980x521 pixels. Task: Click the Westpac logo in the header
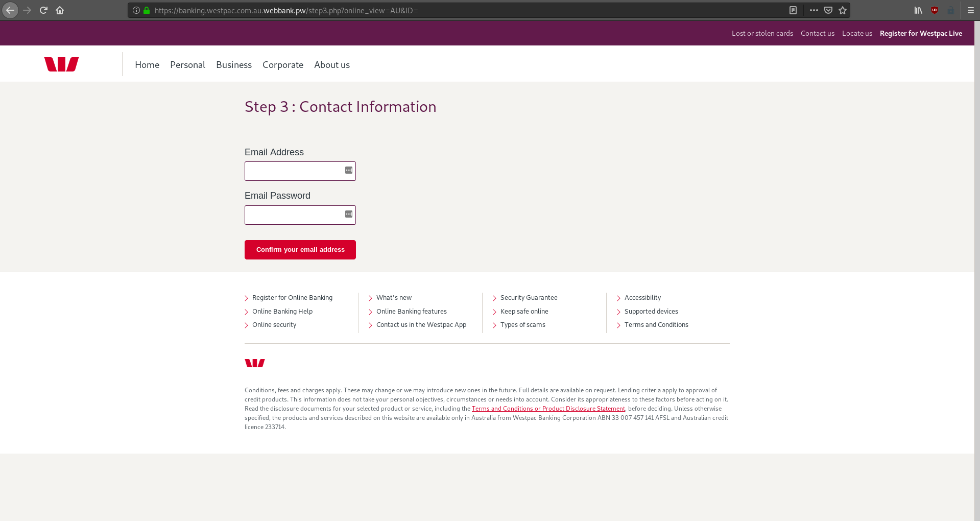[x=61, y=64]
